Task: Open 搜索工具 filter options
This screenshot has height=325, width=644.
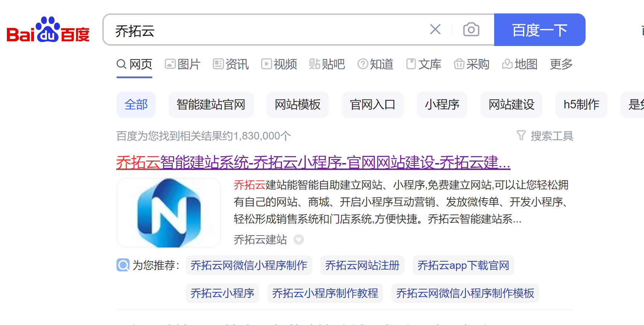Action: click(x=545, y=136)
